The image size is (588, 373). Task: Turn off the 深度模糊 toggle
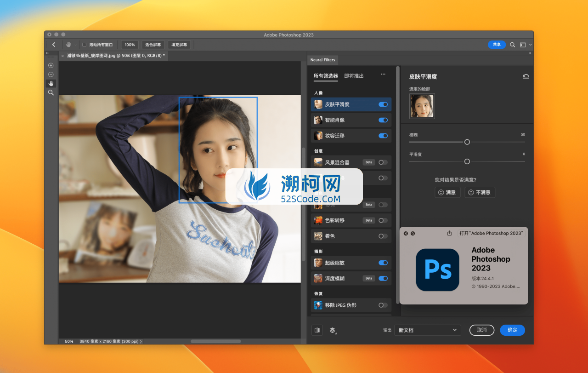tap(383, 278)
